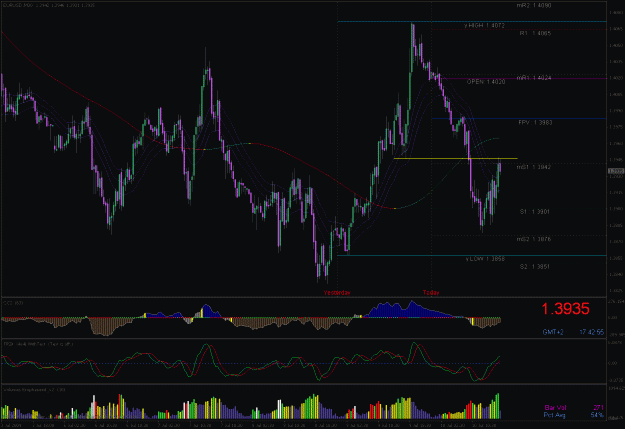
Task: Click the EURUSD chart title at top left
Action: pos(49,6)
